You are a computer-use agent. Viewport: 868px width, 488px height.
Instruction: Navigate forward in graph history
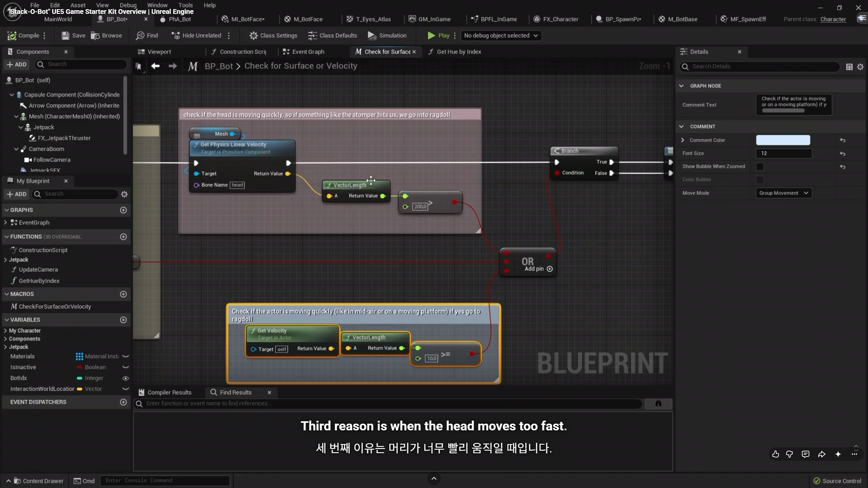(173, 66)
